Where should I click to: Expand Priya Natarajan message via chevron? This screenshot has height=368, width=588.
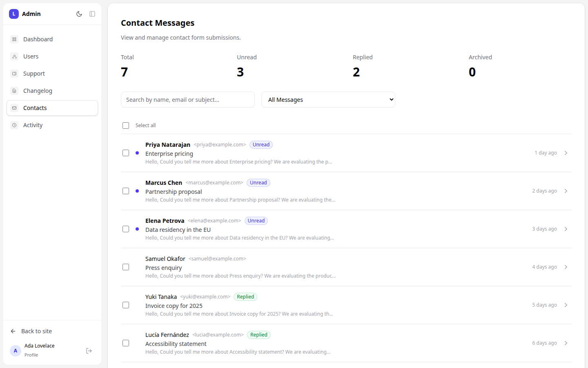pyautogui.click(x=566, y=153)
